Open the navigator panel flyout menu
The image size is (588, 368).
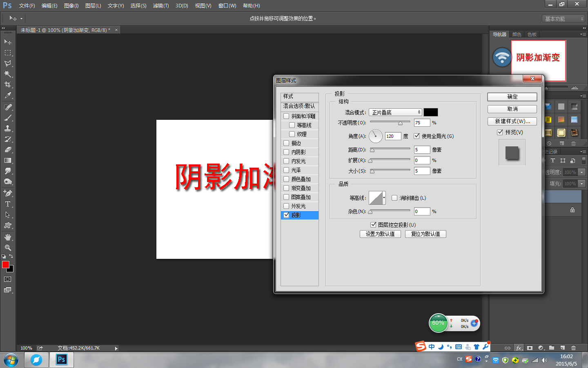click(x=583, y=34)
